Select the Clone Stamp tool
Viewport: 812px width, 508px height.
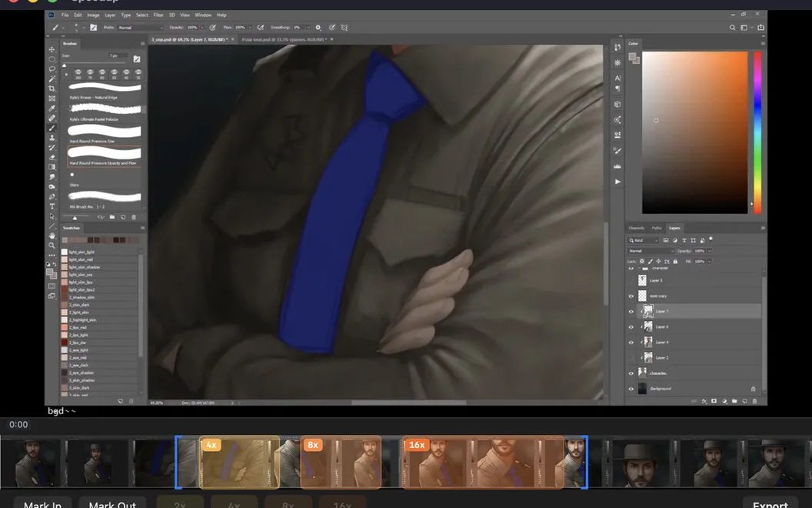coord(52,138)
